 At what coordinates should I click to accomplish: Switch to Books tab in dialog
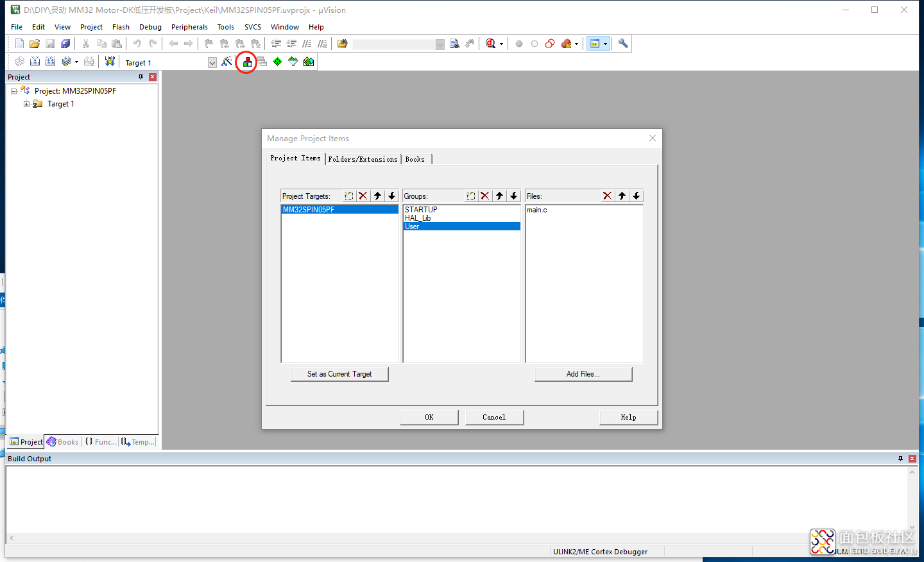pos(415,159)
